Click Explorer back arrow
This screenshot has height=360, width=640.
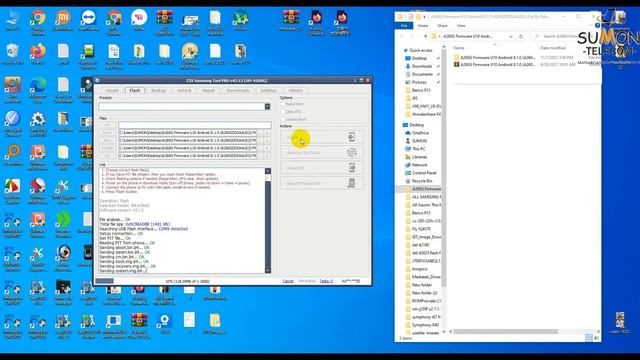coord(401,36)
